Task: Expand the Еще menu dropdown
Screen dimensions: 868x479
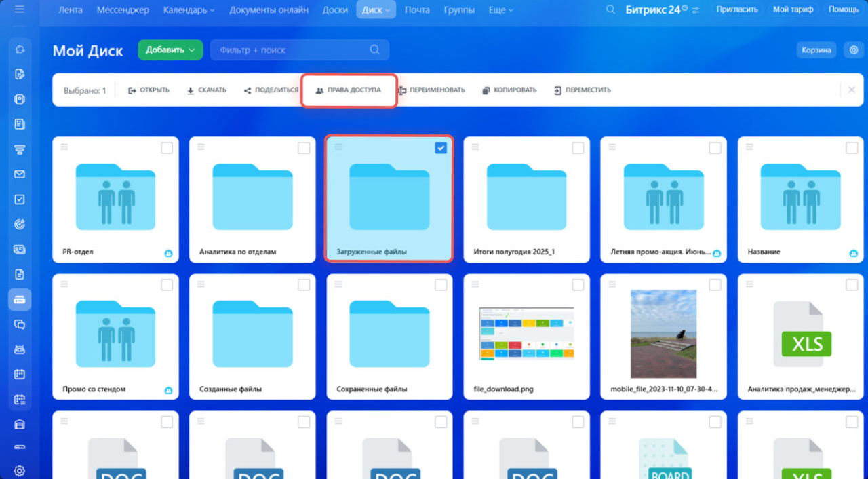Action: pyautogui.click(x=500, y=9)
